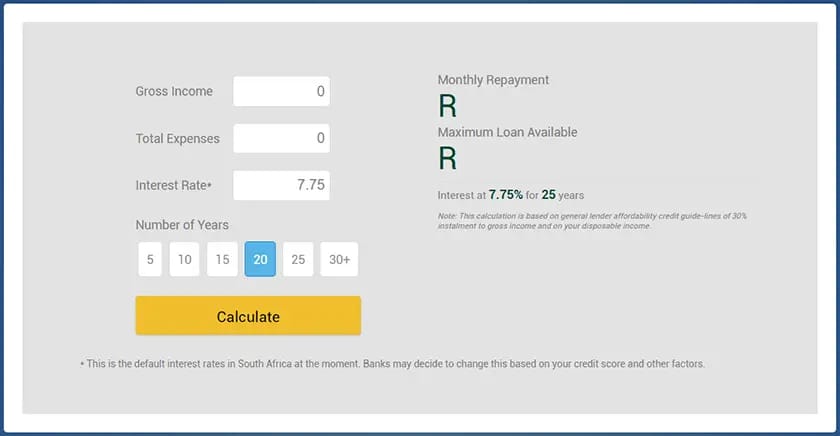Select 10 as number of years
The width and height of the screenshot is (840, 436).
[185, 259]
